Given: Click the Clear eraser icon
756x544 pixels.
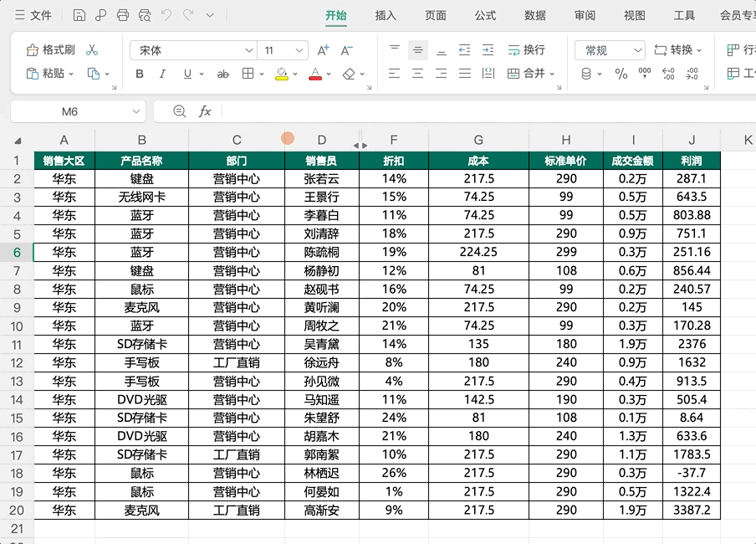Looking at the screenshot, I should (349, 74).
